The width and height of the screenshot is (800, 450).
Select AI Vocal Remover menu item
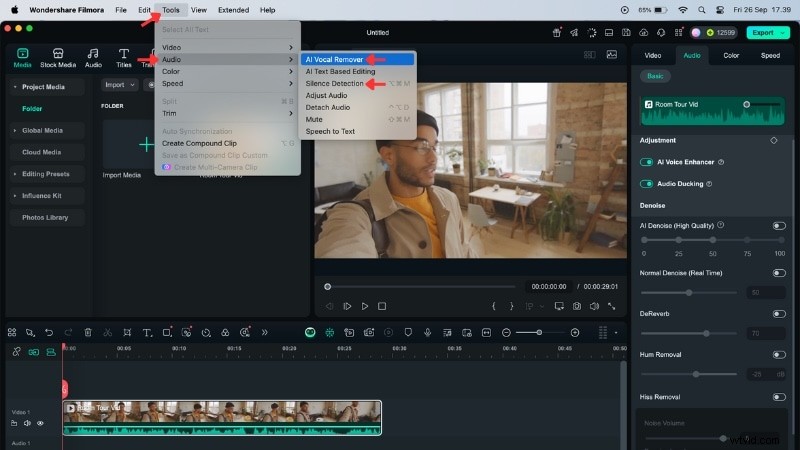click(x=357, y=59)
